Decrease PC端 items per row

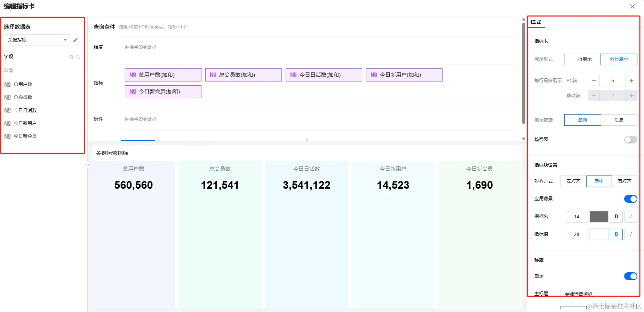[594, 81]
